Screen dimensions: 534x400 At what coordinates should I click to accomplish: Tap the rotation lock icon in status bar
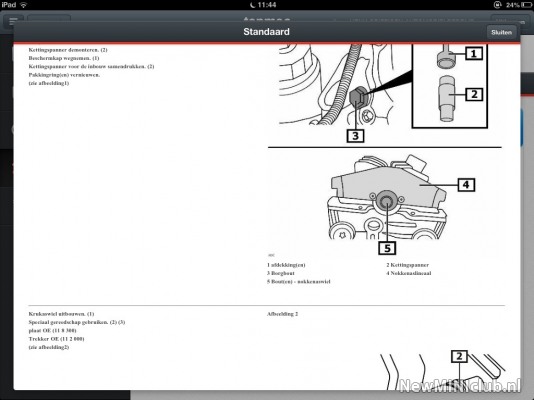[x=497, y=5]
